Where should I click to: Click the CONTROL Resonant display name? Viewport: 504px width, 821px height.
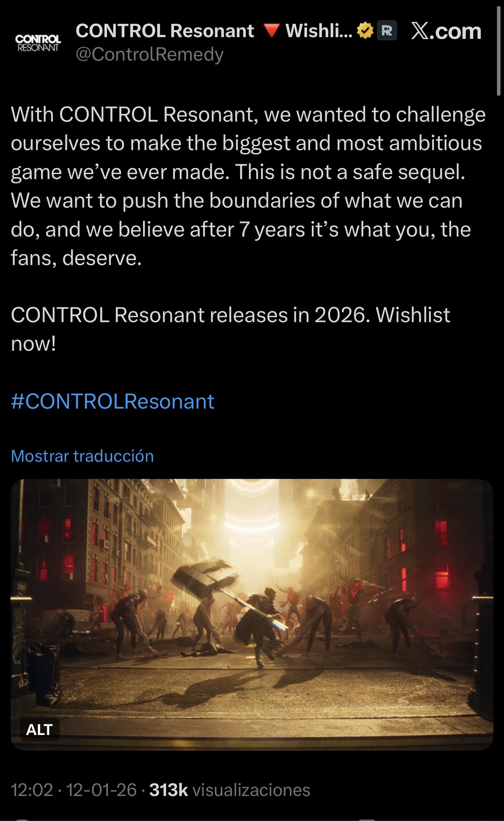click(x=165, y=31)
